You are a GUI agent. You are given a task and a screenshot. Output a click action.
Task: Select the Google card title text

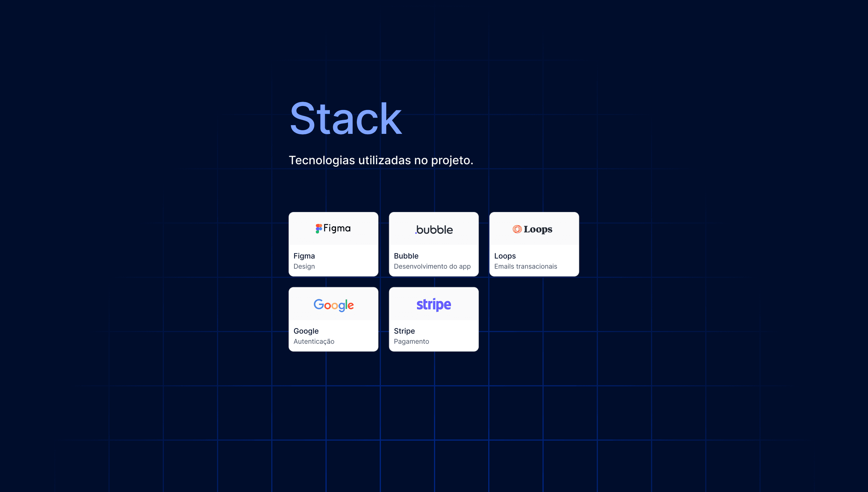306,331
